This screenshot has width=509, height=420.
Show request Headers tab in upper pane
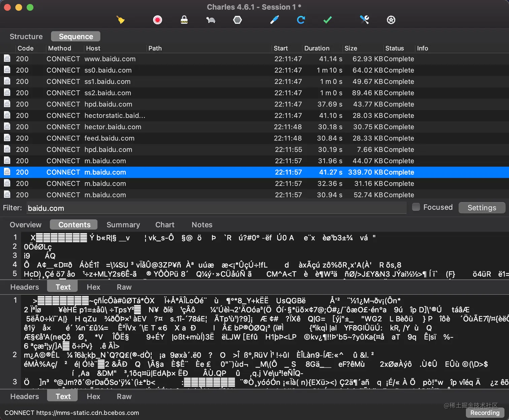click(x=25, y=287)
